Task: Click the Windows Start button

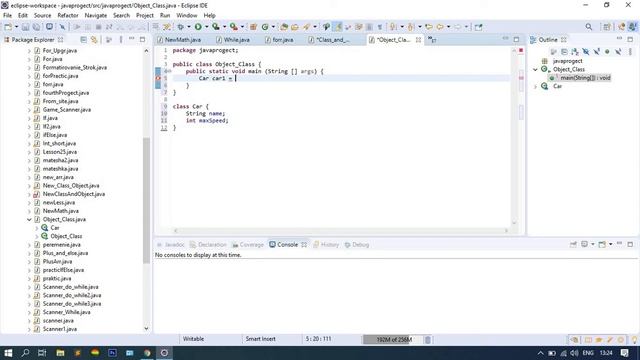Action: (8, 353)
